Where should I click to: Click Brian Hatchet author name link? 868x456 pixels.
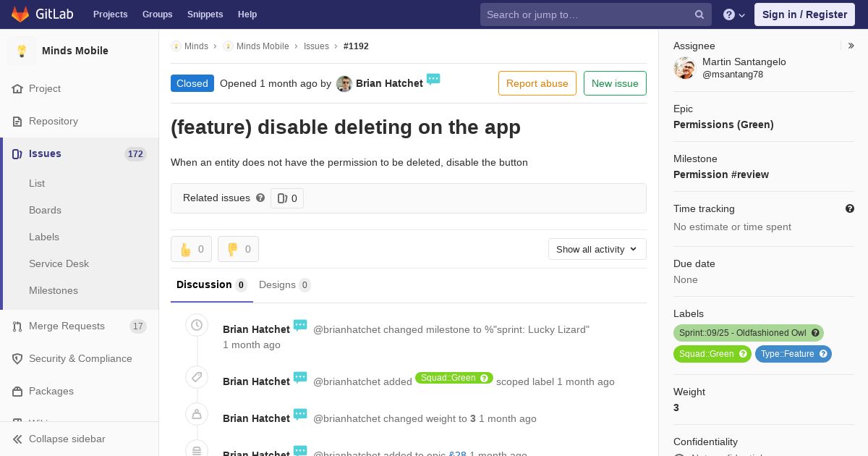click(389, 83)
